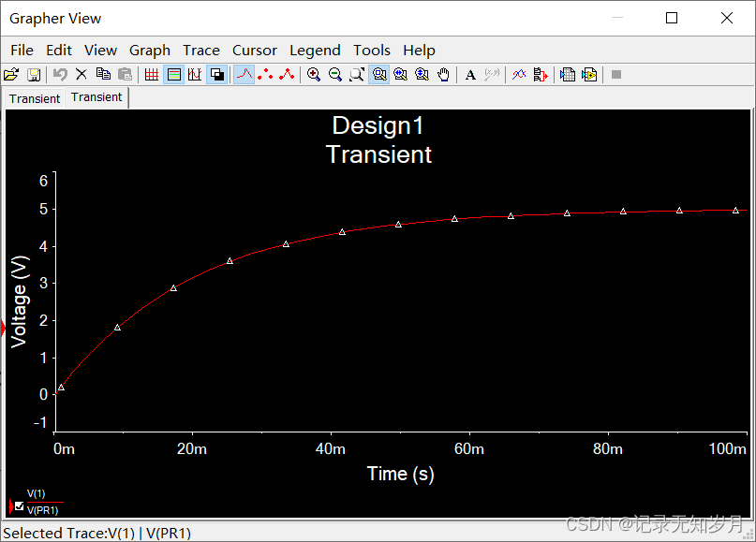756x542 pixels.
Task: Click the Zoom In magnifier icon
Action: coord(314,75)
